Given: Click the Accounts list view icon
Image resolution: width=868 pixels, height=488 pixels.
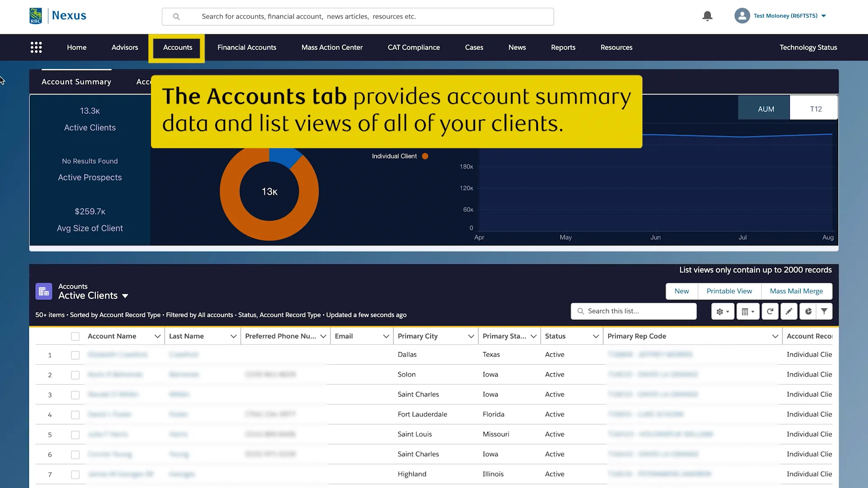Looking at the screenshot, I should (44, 291).
